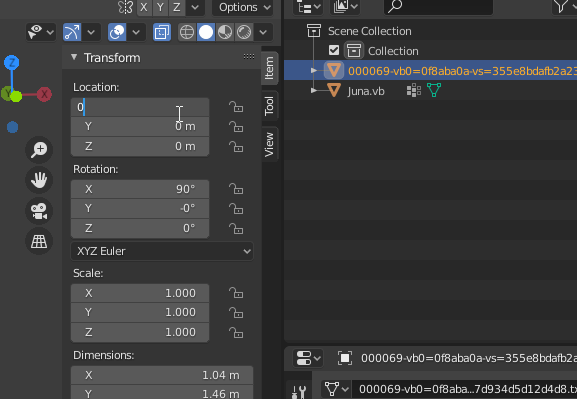Open the overlays settings dropdown arrow
This screenshot has width=577, height=399.
pos(136,32)
